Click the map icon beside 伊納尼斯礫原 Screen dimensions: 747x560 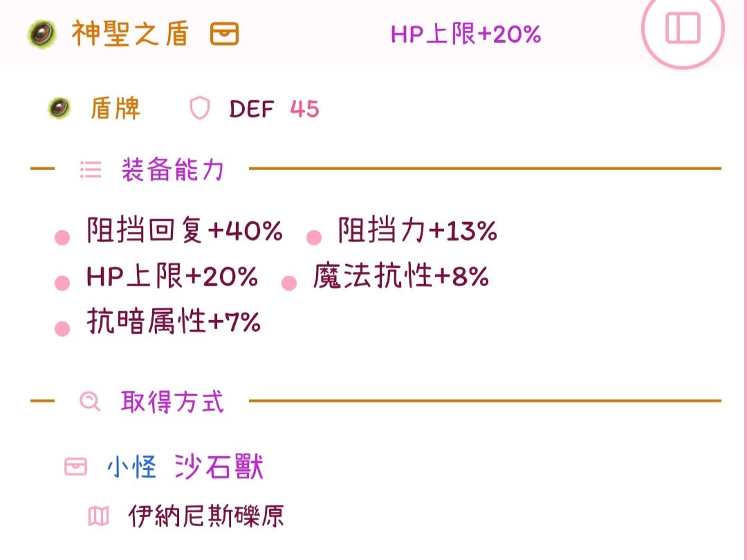(99, 516)
